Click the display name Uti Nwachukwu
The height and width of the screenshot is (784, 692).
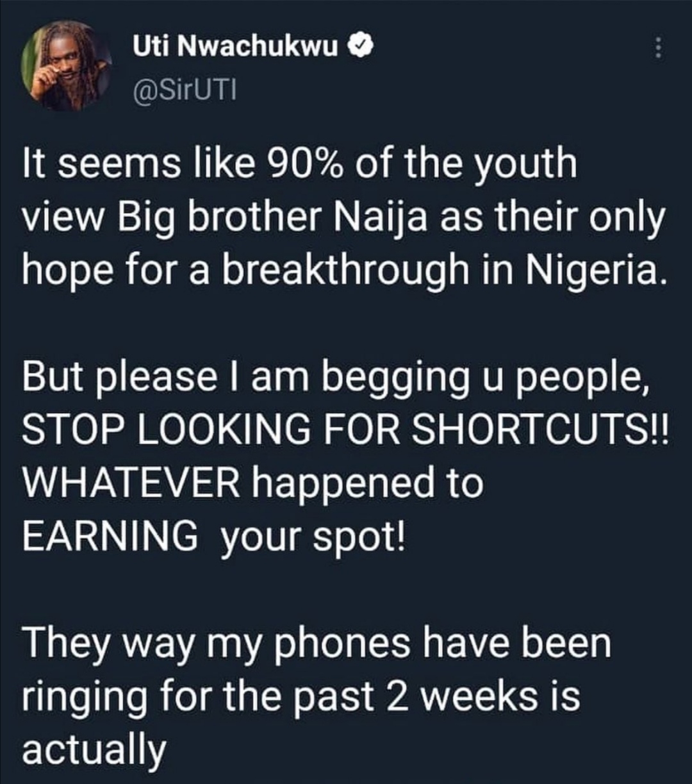pos(235,46)
